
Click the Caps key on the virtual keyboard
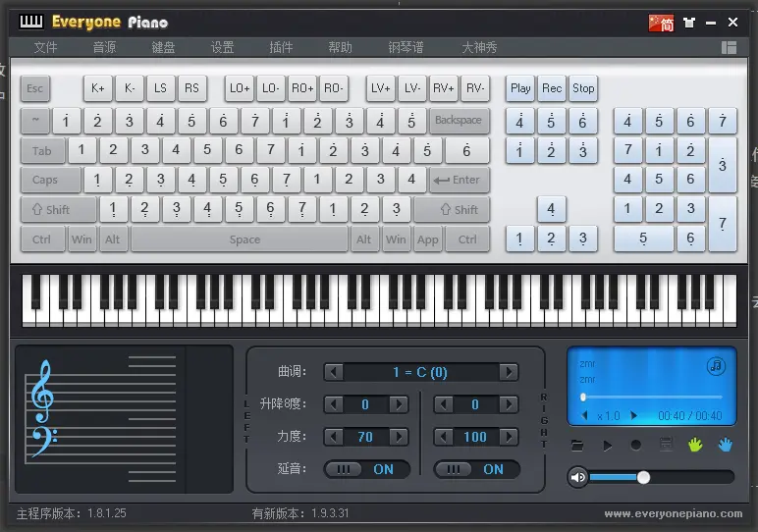(x=51, y=180)
